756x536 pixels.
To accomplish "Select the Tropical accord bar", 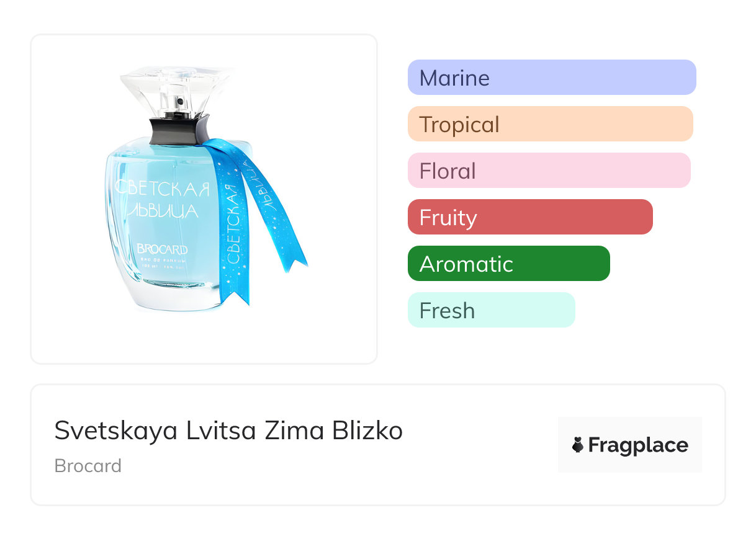I will tap(550, 124).
